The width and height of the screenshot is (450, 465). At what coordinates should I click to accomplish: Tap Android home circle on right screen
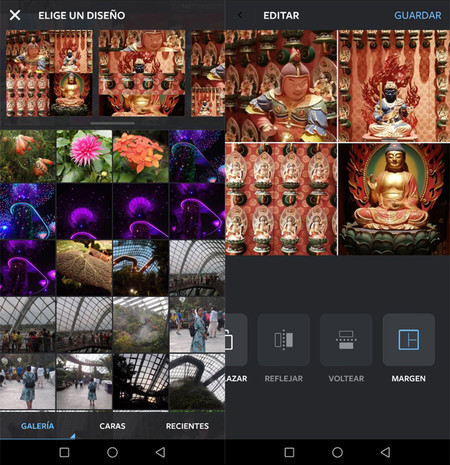[x=337, y=452]
